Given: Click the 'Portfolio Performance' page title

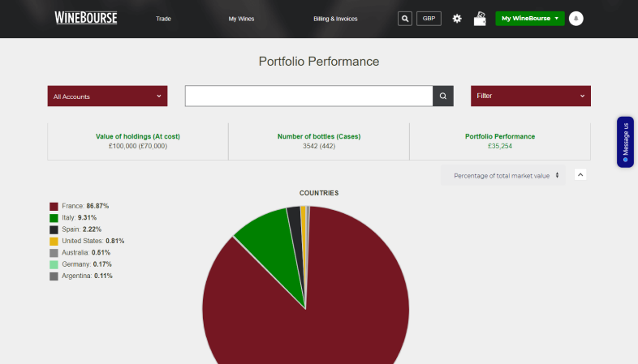Looking at the screenshot, I should pos(319,62).
